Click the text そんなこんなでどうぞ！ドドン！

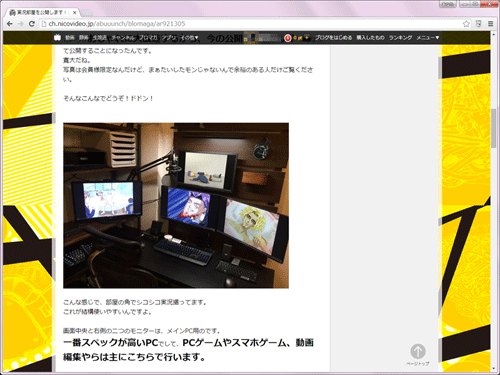tap(108, 98)
